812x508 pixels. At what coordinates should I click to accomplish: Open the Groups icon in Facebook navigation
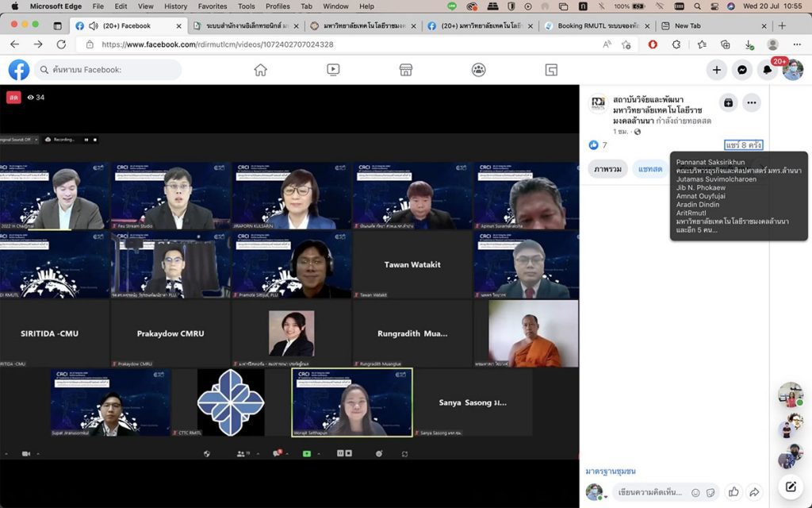(x=478, y=70)
